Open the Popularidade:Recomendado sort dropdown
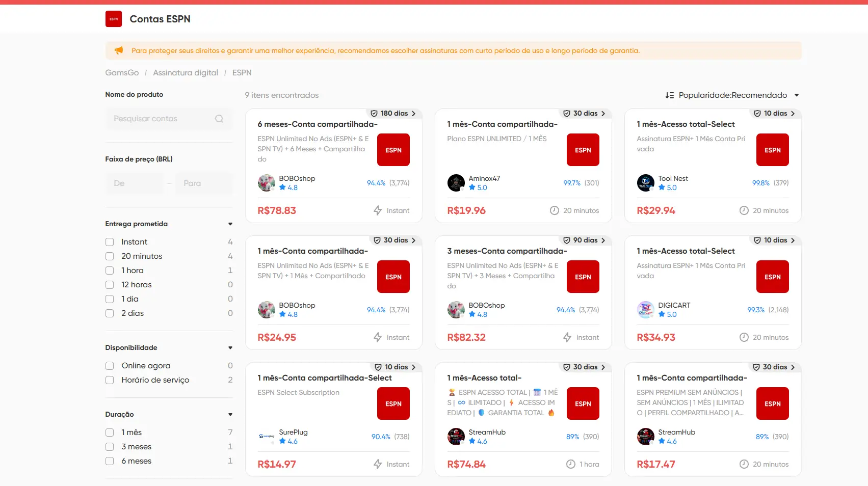Screen dimensions: 868x486 point(732,95)
